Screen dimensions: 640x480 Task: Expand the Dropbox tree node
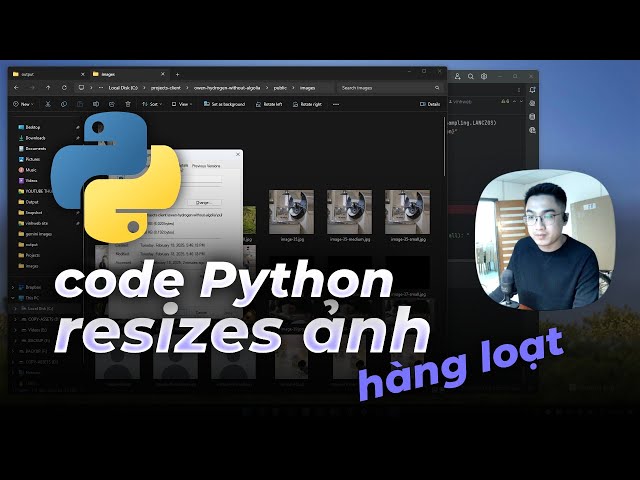click(13, 287)
